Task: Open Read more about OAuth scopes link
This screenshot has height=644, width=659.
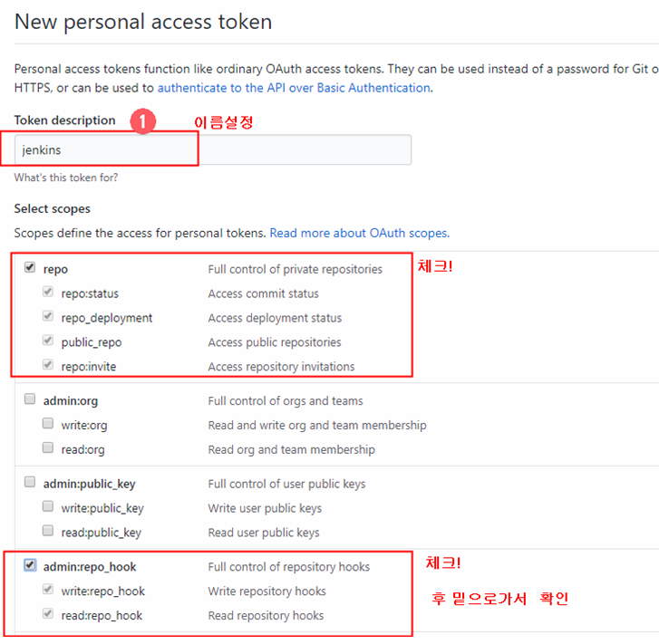Action: click(359, 233)
